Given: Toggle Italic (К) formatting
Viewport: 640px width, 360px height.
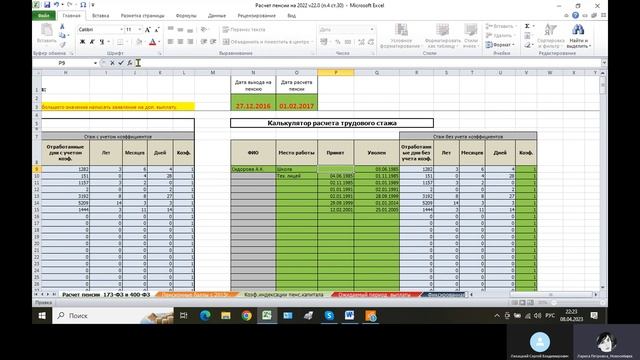Looking at the screenshot, I should click(x=92, y=42).
